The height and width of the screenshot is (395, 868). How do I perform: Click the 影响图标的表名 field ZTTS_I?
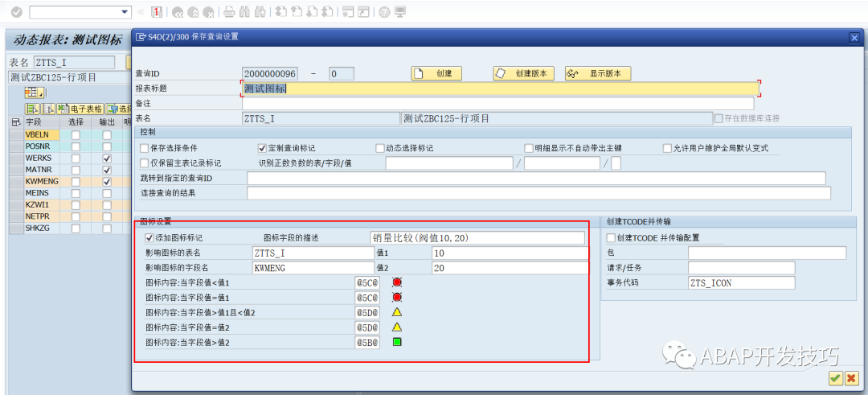(313, 253)
